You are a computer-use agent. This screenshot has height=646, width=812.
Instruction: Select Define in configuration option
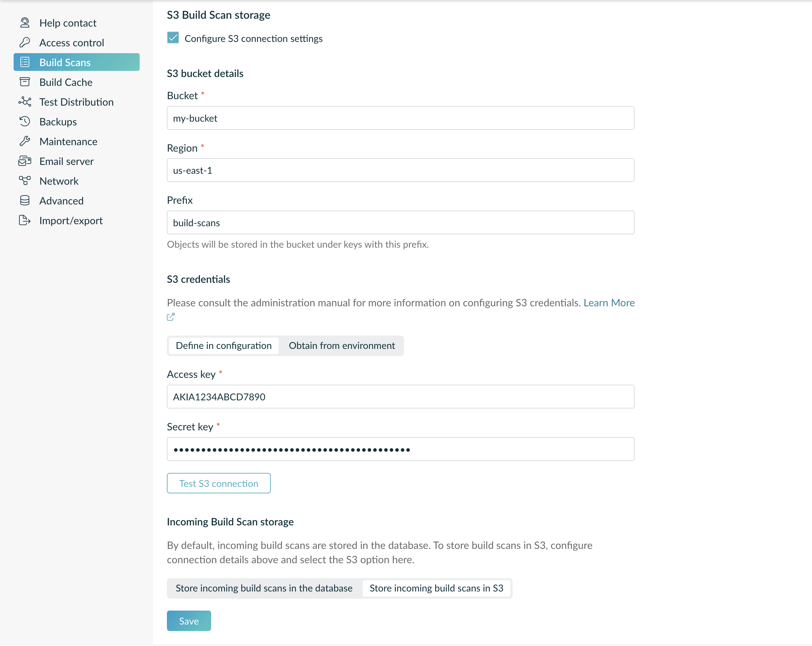tap(224, 345)
